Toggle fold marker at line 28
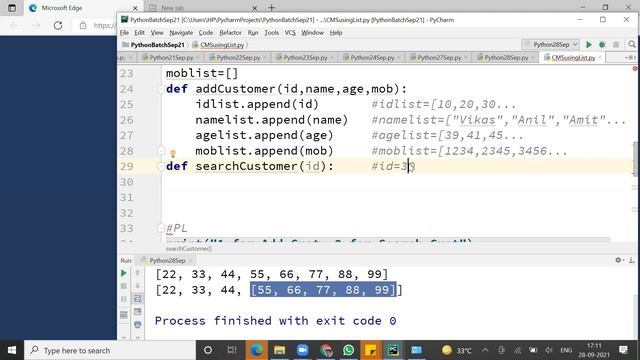This screenshot has width=640, height=360. point(161,151)
